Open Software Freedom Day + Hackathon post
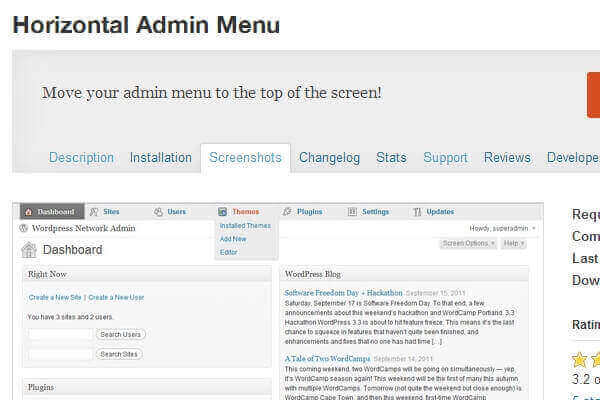The height and width of the screenshot is (400, 600). (x=343, y=293)
